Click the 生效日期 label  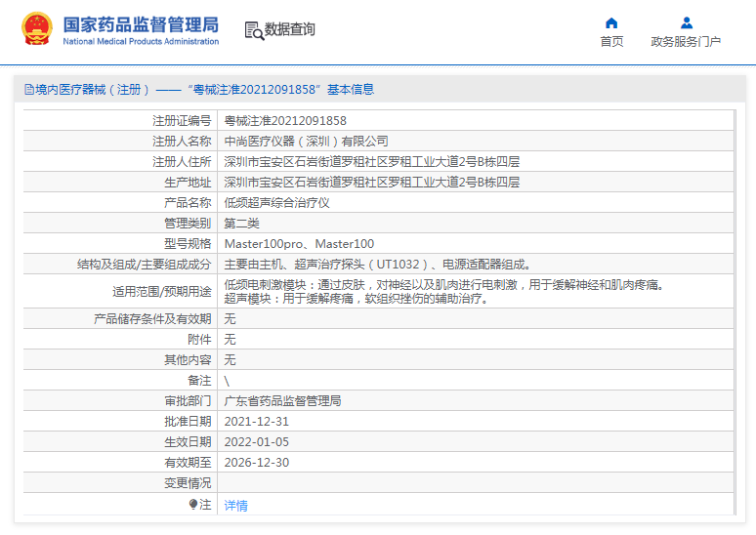[188, 442]
